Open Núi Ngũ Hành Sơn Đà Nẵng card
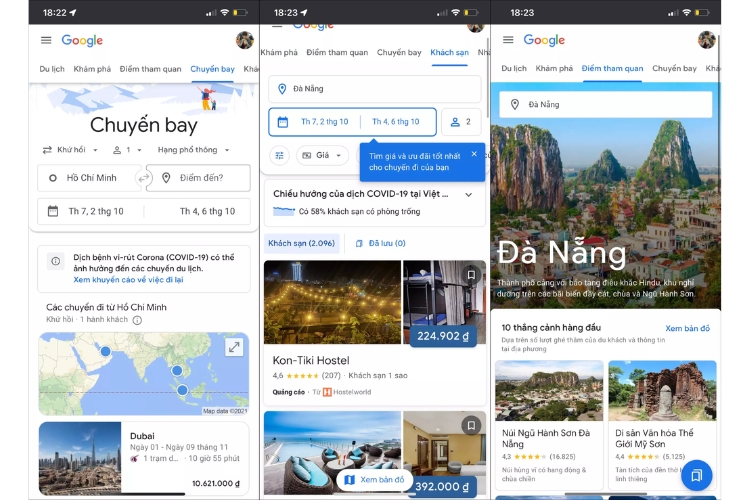 [x=549, y=425]
